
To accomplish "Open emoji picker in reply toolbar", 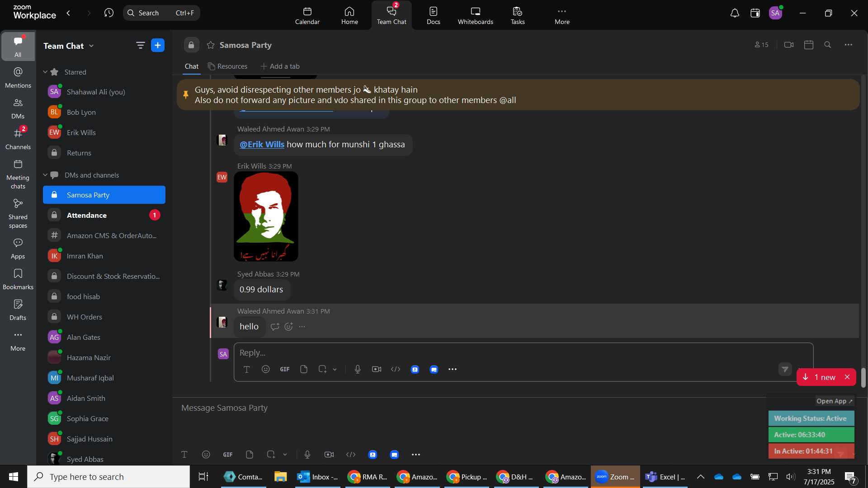I will pos(266,370).
